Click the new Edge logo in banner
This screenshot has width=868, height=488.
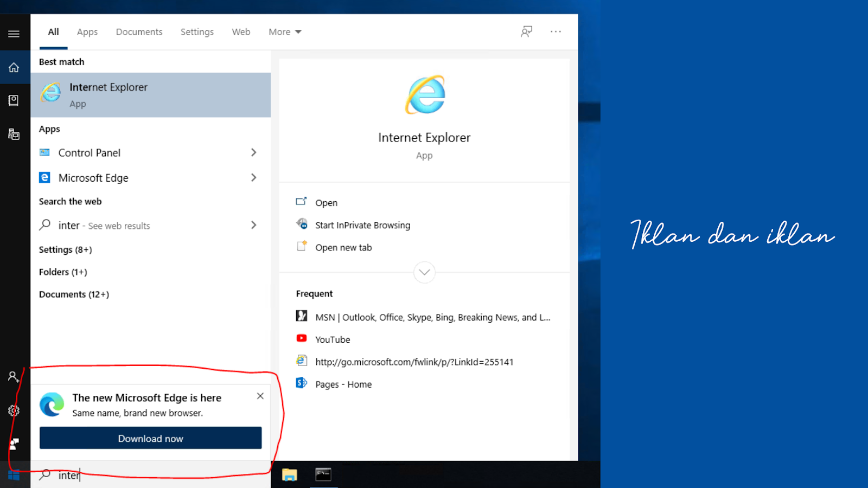click(52, 404)
